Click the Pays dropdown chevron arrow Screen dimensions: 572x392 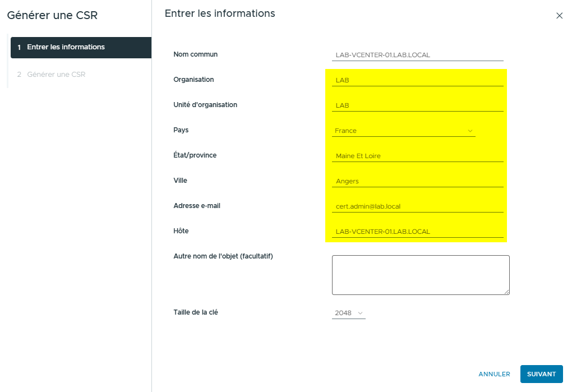470,130
